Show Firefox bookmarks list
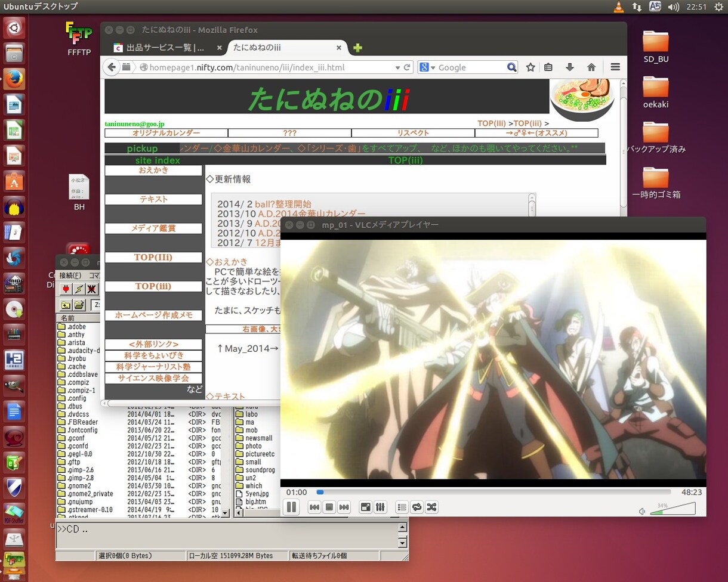 (548, 67)
